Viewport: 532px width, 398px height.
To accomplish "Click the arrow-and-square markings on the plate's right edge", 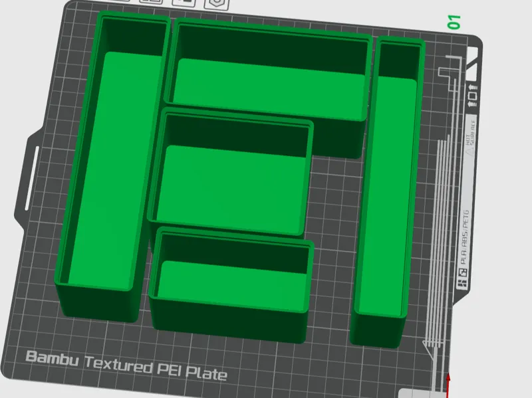I will pyautogui.click(x=472, y=96).
